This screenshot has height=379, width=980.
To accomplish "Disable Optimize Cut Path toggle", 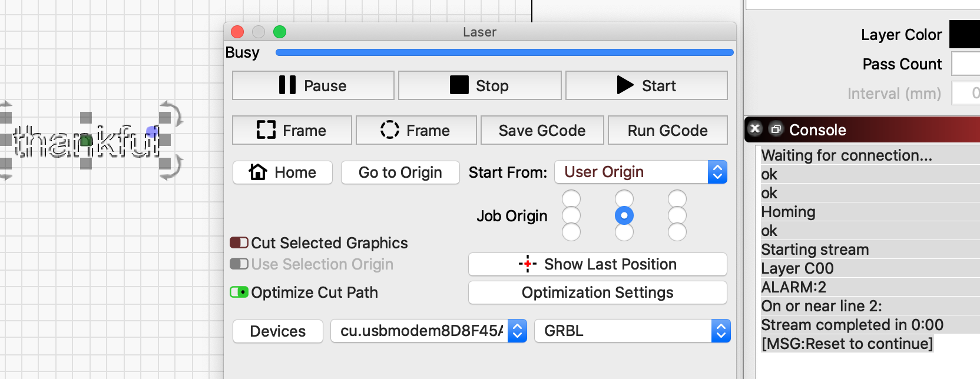I will 239,292.
